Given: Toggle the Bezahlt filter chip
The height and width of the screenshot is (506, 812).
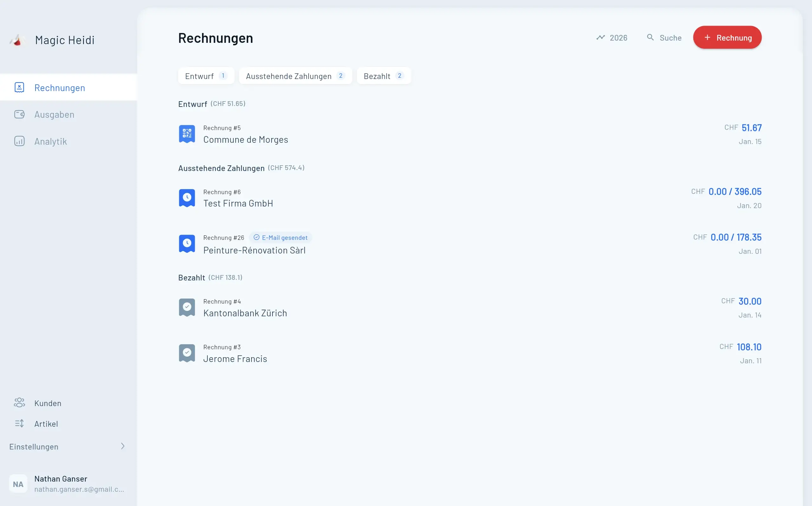Looking at the screenshot, I should click(384, 76).
